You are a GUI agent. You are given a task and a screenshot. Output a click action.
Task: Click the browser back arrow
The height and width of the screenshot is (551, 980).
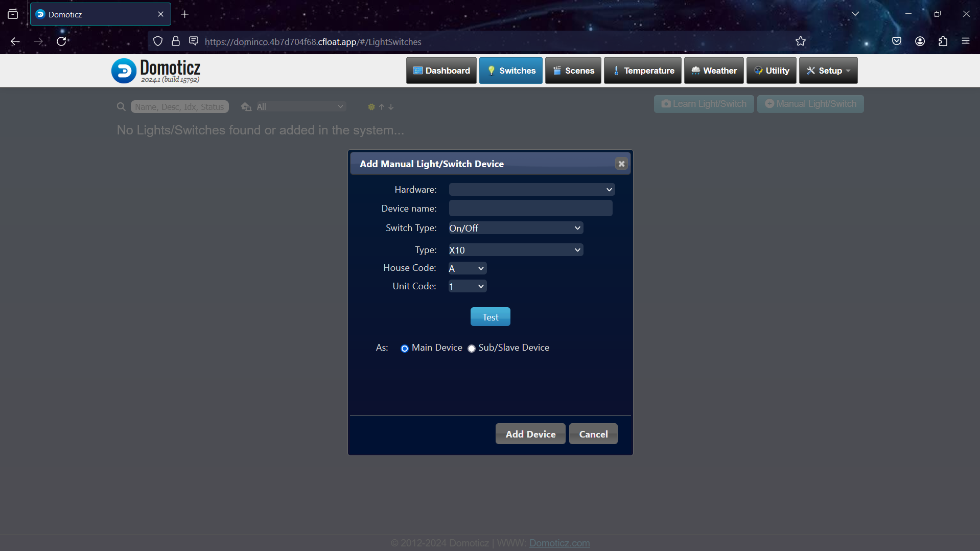coord(15,41)
